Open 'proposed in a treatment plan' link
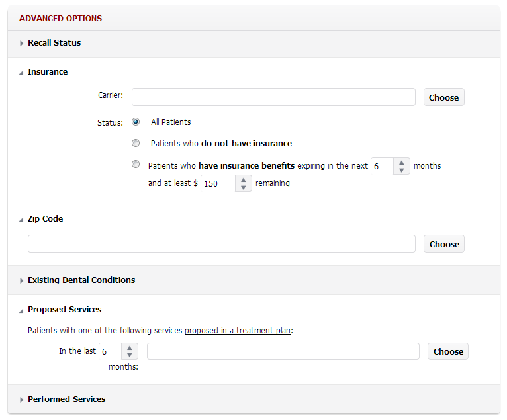The height and width of the screenshot is (420, 507). [238, 331]
